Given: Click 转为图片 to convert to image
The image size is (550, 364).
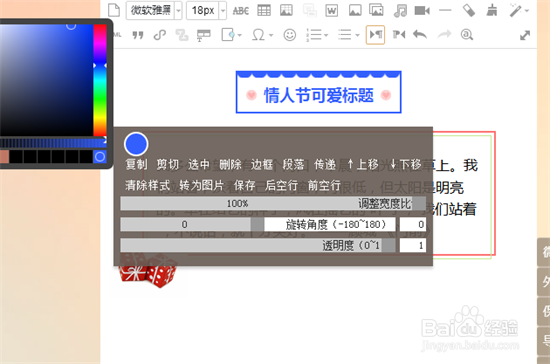Looking at the screenshot, I should [201, 185].
